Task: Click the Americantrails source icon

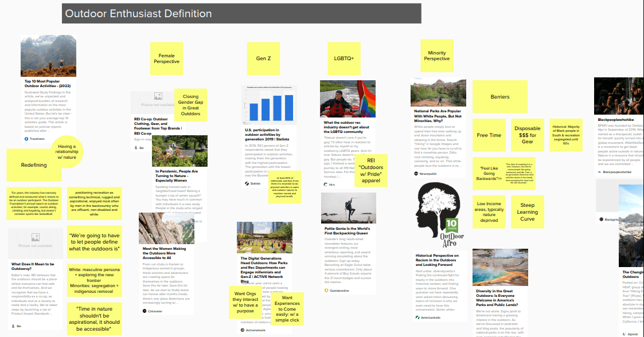Action: tap(417, 318)
